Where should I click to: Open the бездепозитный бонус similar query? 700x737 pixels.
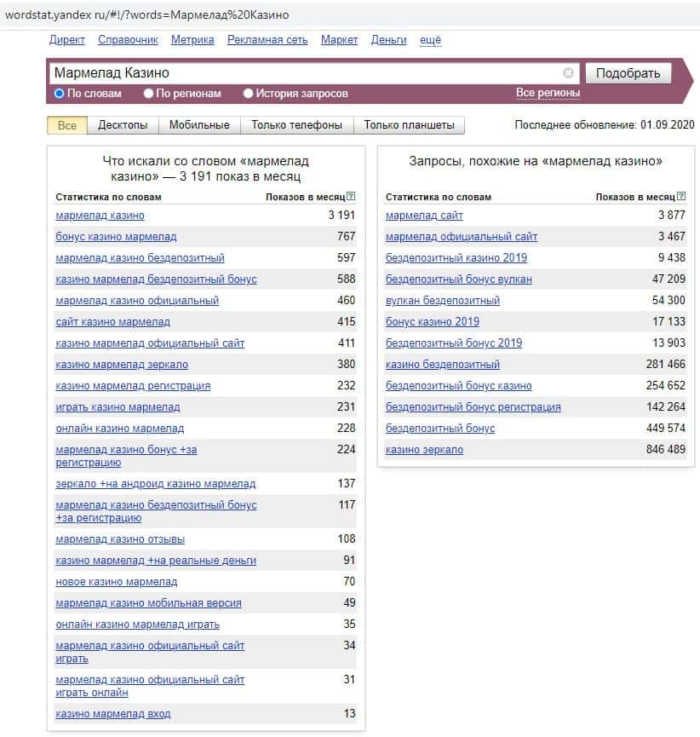point(440,429)
